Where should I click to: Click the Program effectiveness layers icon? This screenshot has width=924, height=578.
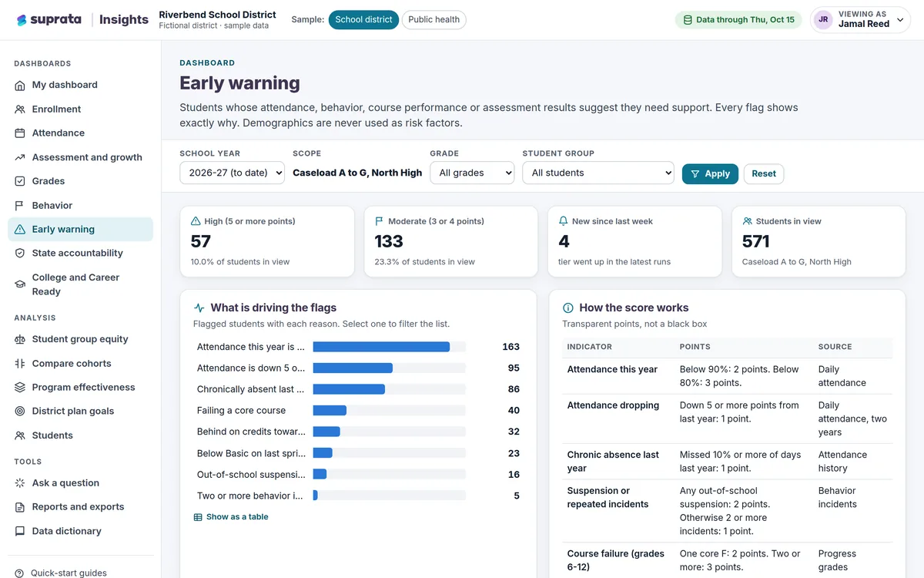tap(20, 388)
